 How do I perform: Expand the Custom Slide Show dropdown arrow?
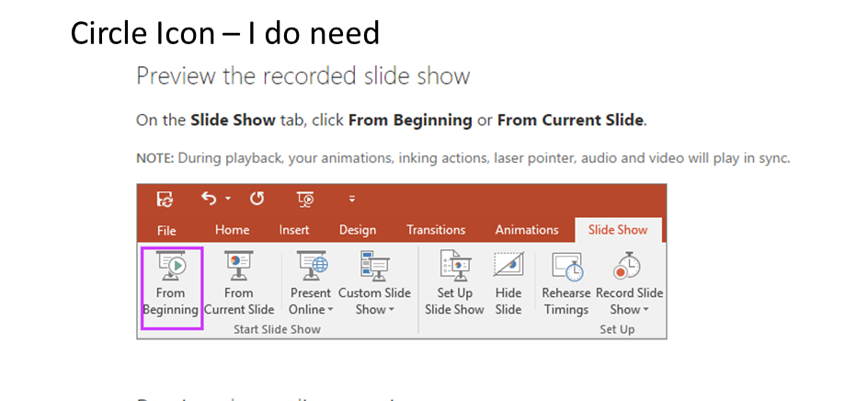[391, 310]
